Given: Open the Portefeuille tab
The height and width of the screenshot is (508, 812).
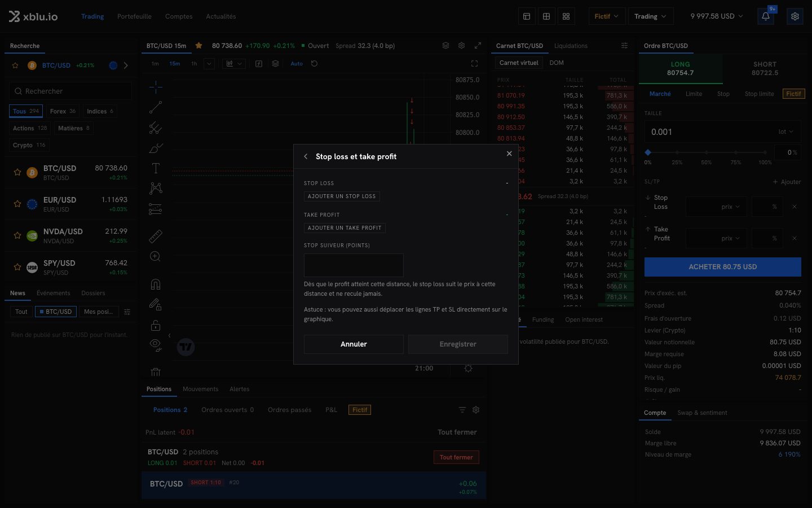Looking at the screenshot, I should pyautogui.click(x=134, y=16).
